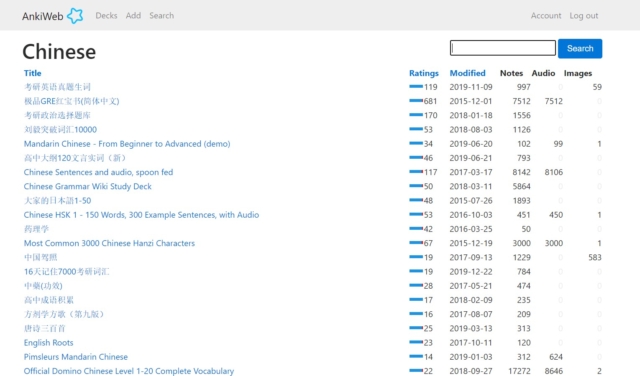Click the audio count 624

[556, 357]
